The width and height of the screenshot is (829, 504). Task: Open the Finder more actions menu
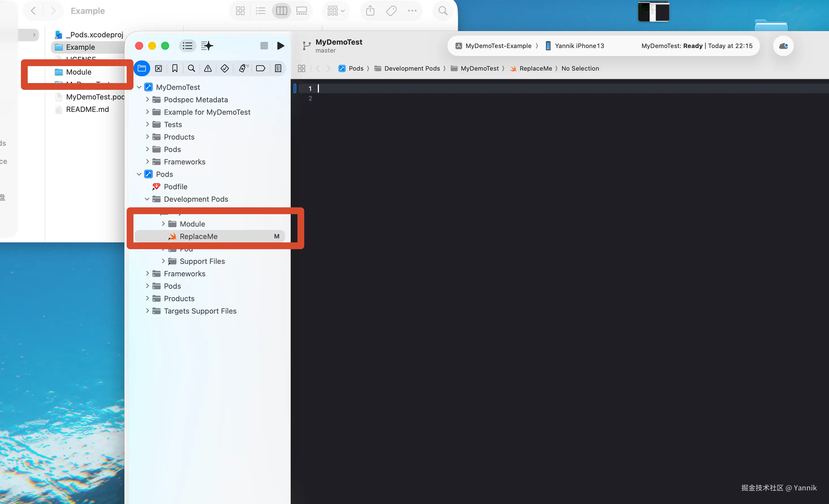(412, 11)
